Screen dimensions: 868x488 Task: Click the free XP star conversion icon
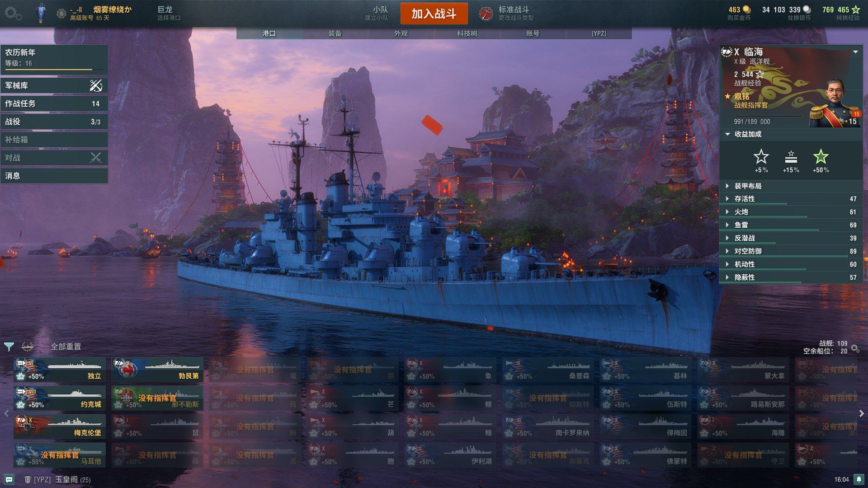coord(856,9)
